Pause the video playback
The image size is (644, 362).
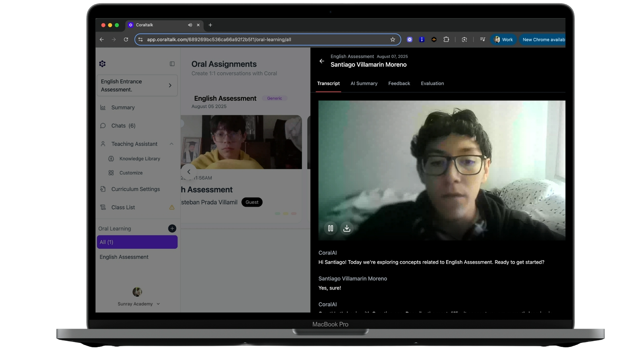click(x=330, y=228)
